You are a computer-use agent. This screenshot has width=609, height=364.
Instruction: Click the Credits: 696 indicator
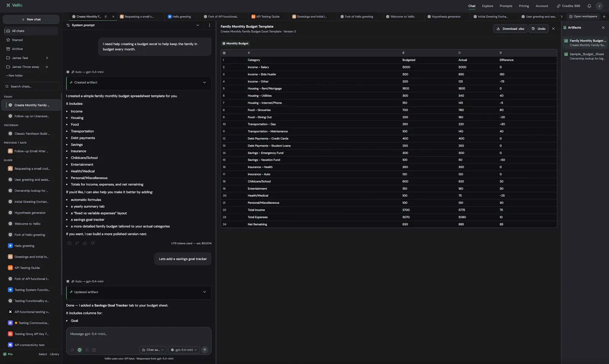[x=569, y=6]
